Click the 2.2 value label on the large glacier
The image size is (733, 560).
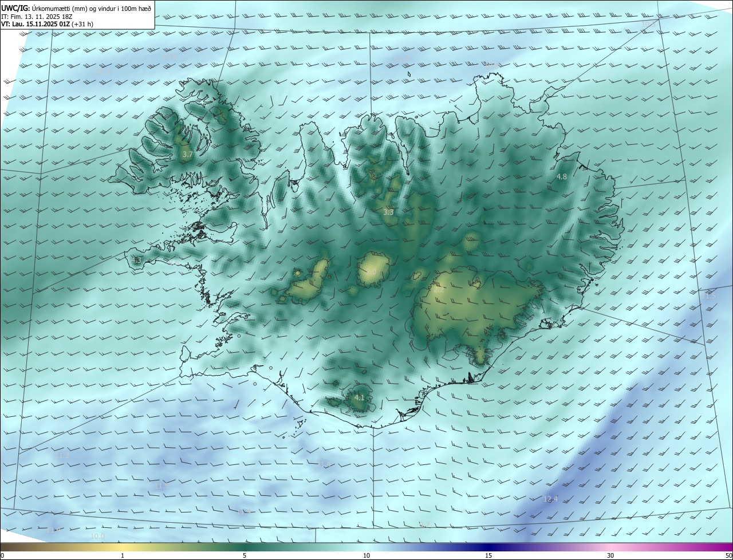[x=439, y=290]
